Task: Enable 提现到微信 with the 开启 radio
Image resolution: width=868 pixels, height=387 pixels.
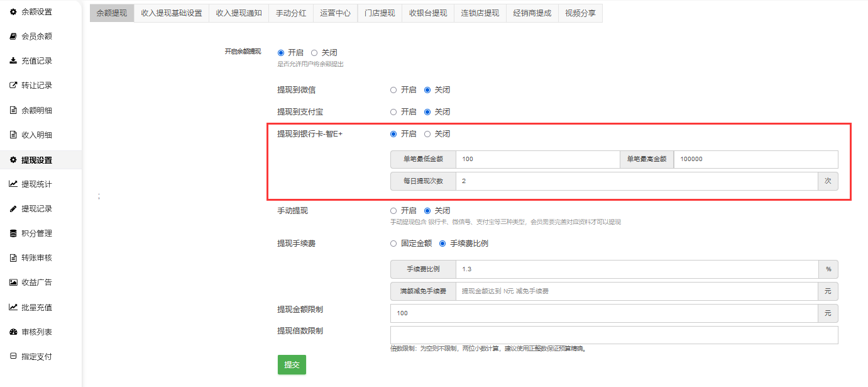Action: pyautogui.click(x=393, y=90)
